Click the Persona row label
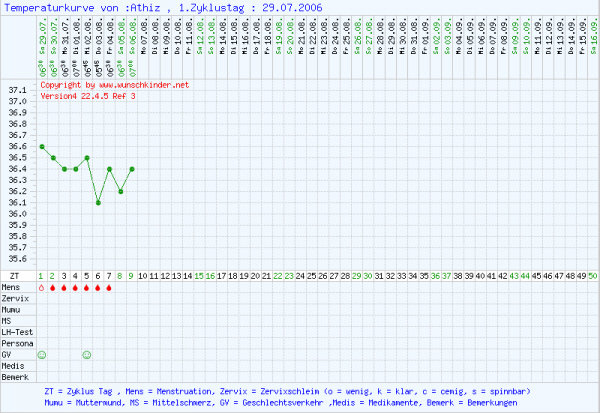The width and height of the screenshot is (600, 413). click(x=19, y=343)
